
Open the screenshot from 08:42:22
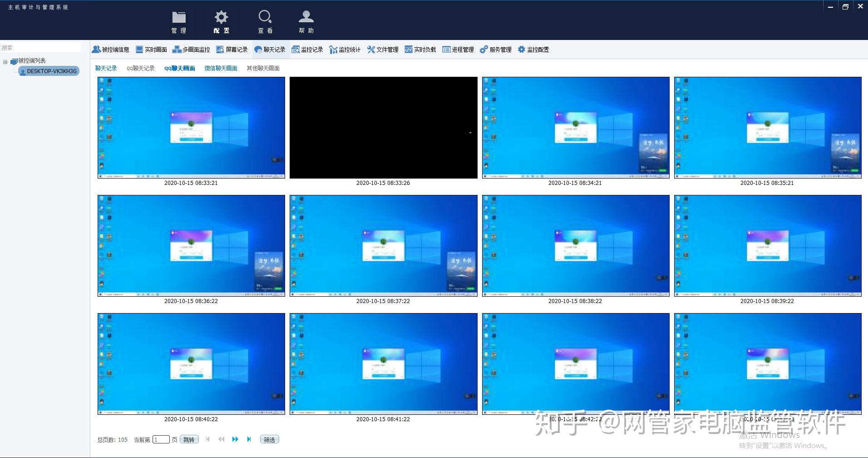576,364
